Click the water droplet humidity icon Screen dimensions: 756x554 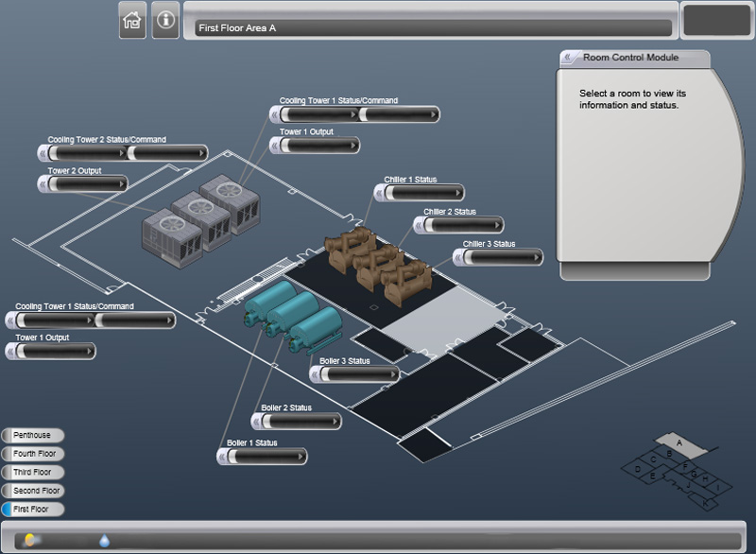[x=104, y=541]
